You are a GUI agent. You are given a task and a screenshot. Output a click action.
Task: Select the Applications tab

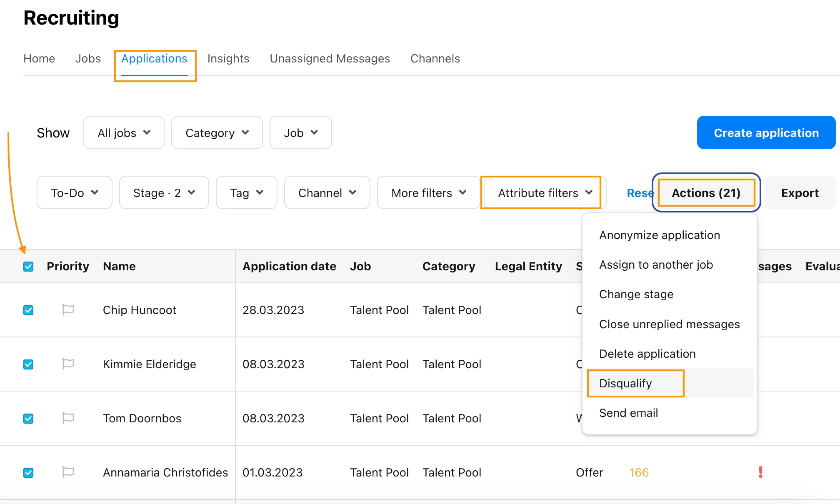[x=154, y=59]
